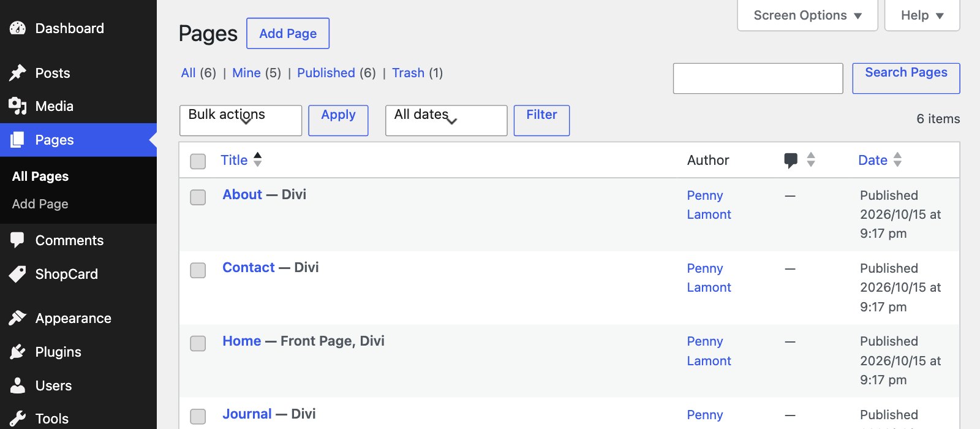The width and height of the screenshot is (980, 429).
Task: Click Penny author link in Journal row
Action: (x=705, y=415)
